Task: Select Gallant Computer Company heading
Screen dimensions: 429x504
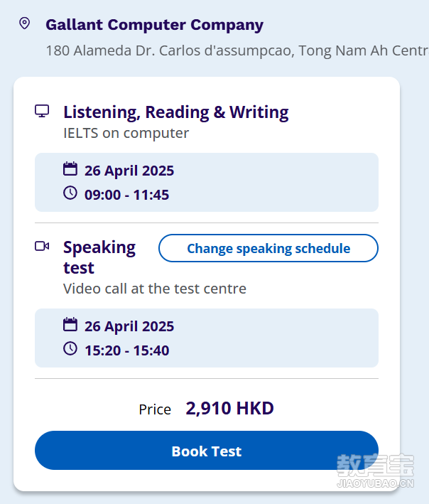Action: click(x=154, y=25)
